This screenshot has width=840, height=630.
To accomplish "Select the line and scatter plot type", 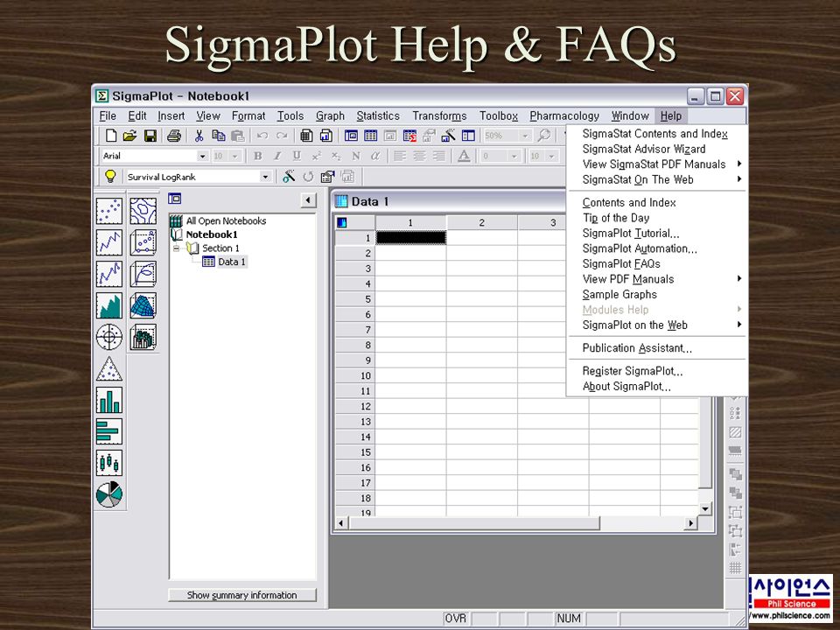I will pyautogui.click(x=109, y=274).
